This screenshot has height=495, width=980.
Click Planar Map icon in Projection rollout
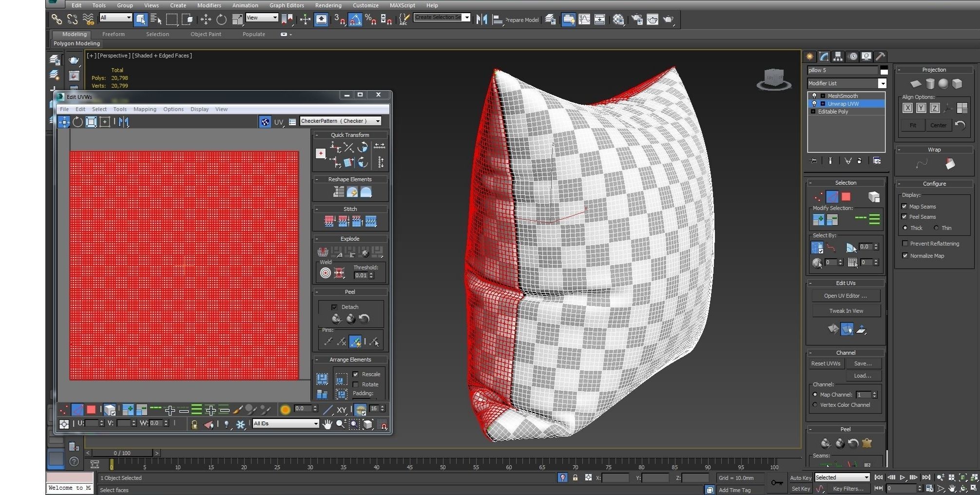(916, 84)
